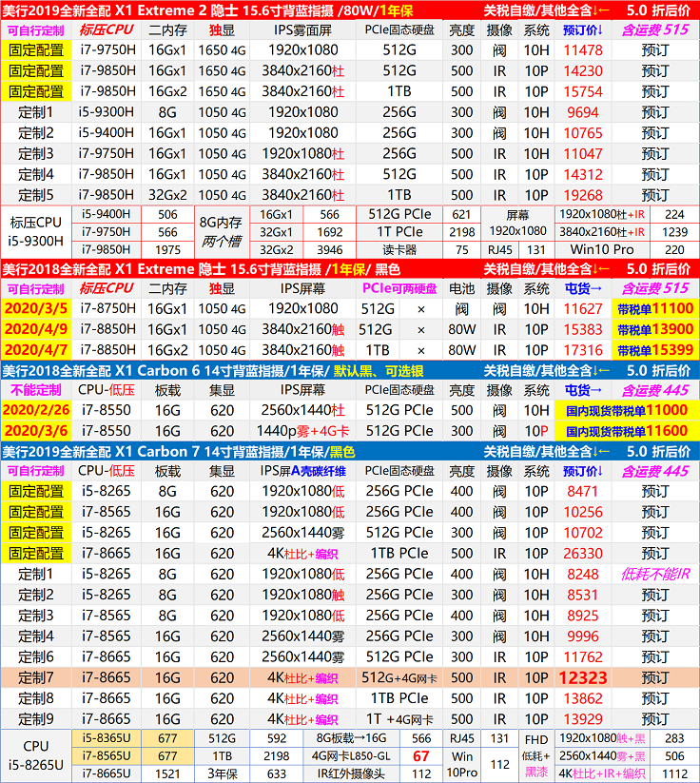Select the IR红外摄像头 option cell
Viewport: 700px width, 783px height.
pyautogui.click(x=353, y=773)
